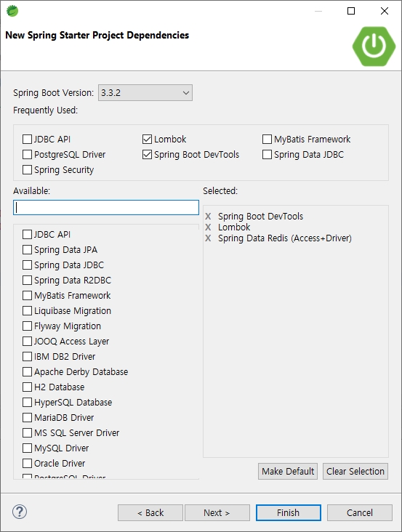The image size is (402, 532).
Task: Uncheck Lombok in Frequently Used
Action: pos(148,139)
